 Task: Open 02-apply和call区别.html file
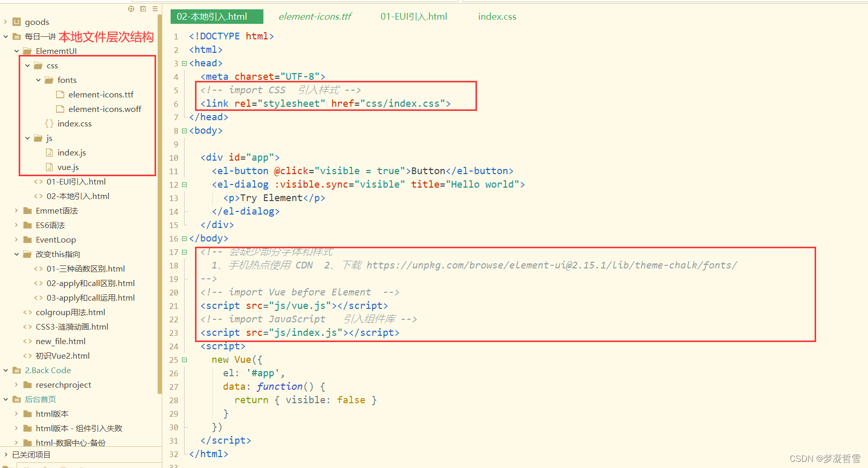(x=91, y=283)
